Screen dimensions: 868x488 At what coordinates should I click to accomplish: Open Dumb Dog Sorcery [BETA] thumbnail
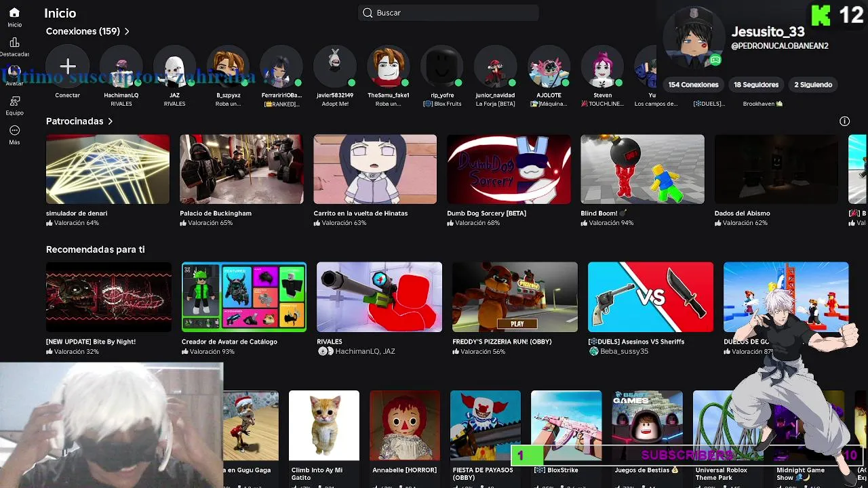click(x=509, y=169)
